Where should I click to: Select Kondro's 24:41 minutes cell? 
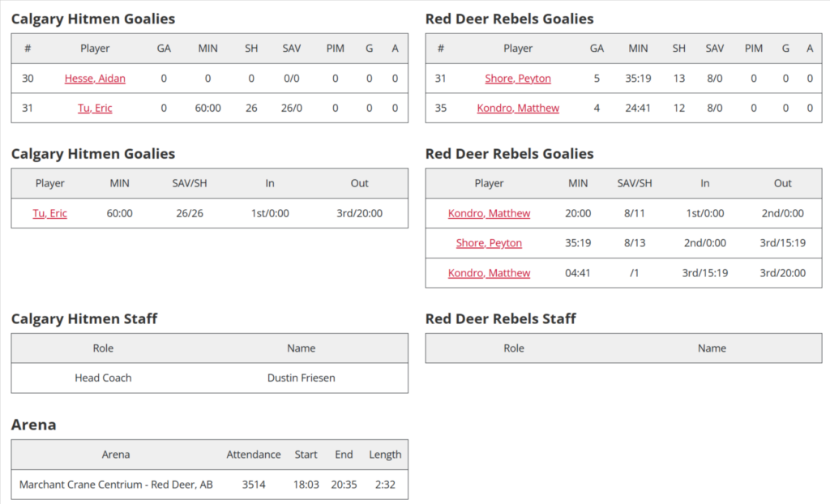coord(638,108)
